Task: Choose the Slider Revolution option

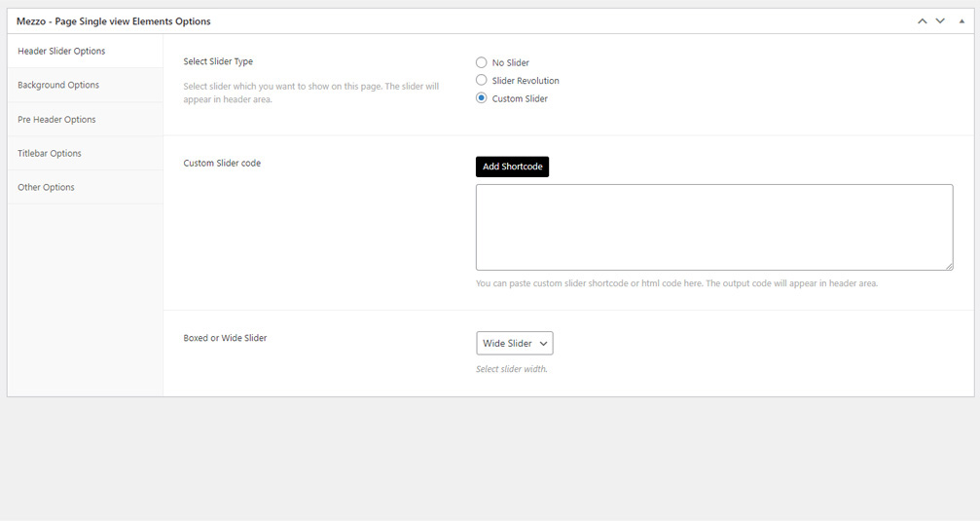Action: tap(482, 81)
